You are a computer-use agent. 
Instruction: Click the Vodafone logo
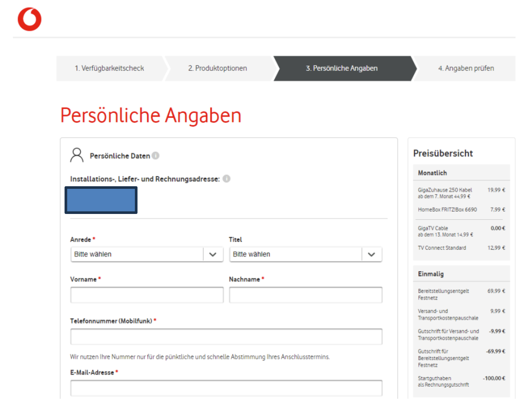29,19
